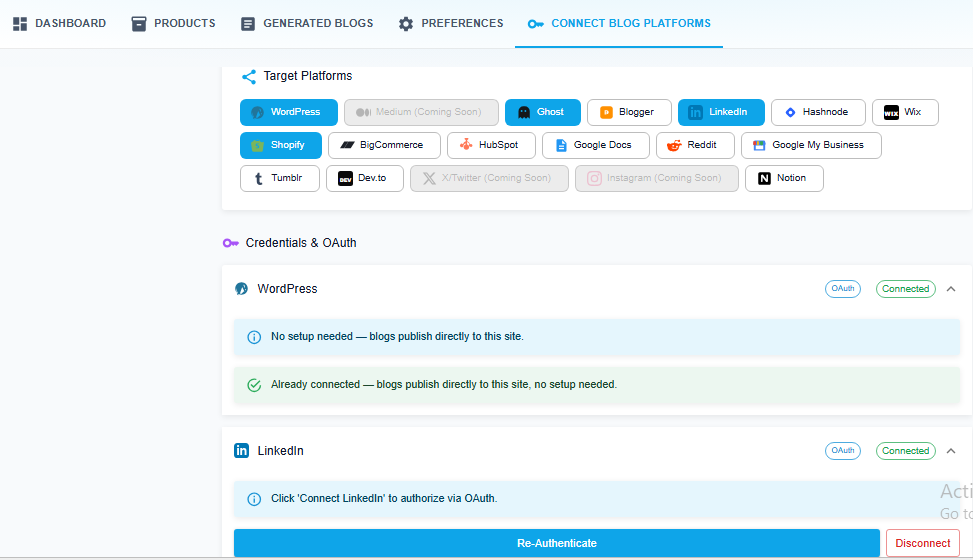
Task: Click the purple Credentials & OAuth key icon
Action: click(x=231, y=243)
